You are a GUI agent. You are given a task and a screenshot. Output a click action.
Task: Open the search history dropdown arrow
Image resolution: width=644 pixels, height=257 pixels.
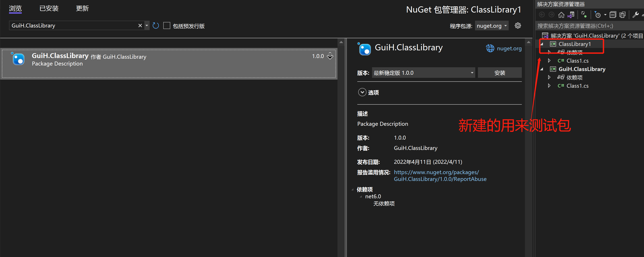click(147, 26)
